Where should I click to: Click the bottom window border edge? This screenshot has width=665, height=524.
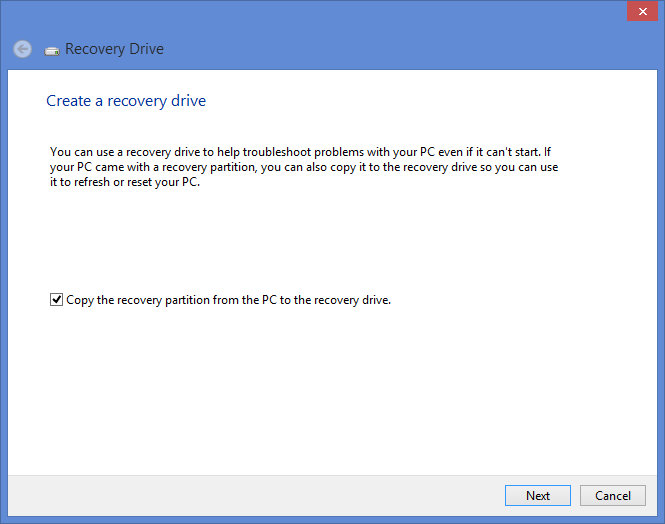[x=332, y=520]
